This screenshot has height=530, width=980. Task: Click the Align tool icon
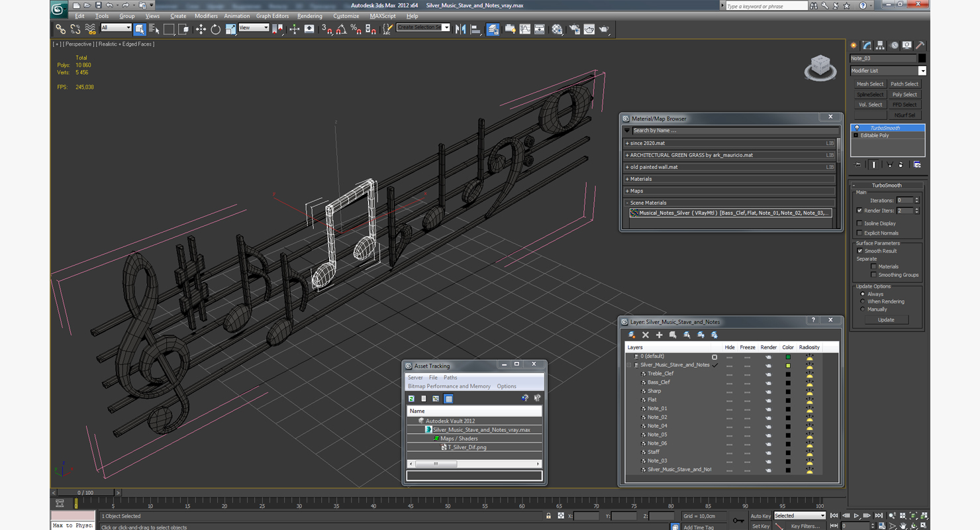(x=475, y=29)
